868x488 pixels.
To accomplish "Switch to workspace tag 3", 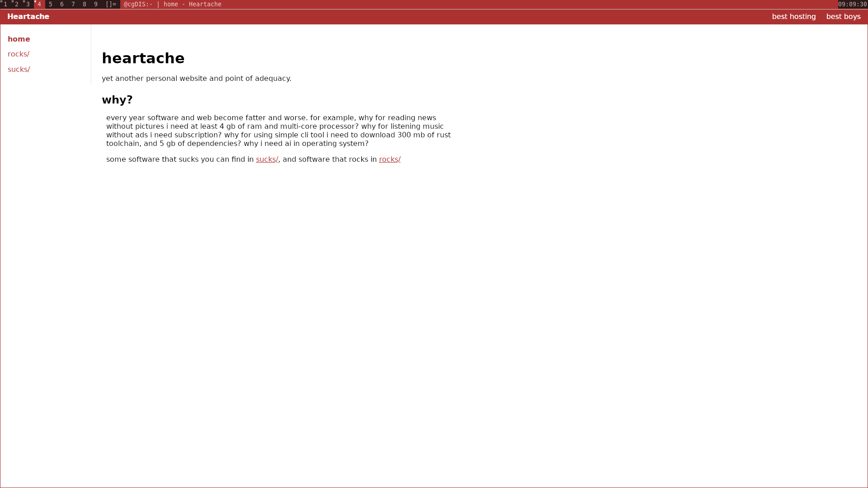I will [28, 4].
